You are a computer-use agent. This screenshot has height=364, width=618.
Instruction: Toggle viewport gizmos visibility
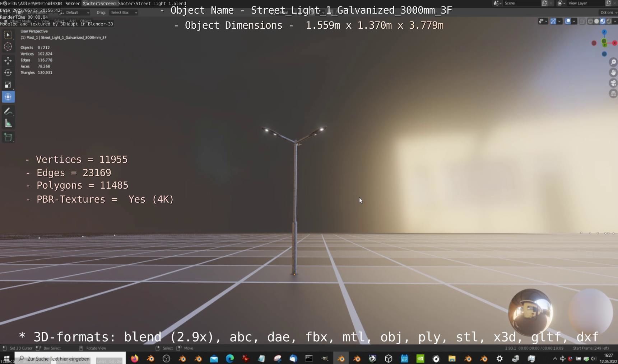[553, 22]
